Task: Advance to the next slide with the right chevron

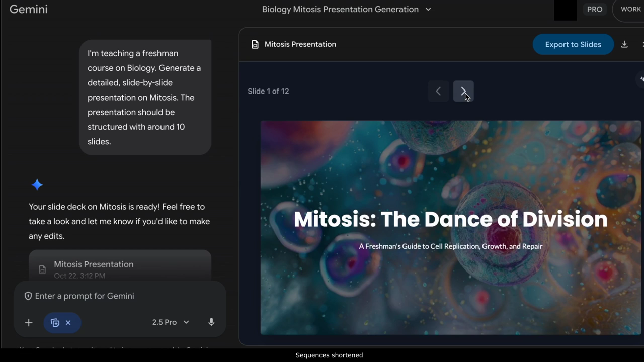Action: [463, 91]
